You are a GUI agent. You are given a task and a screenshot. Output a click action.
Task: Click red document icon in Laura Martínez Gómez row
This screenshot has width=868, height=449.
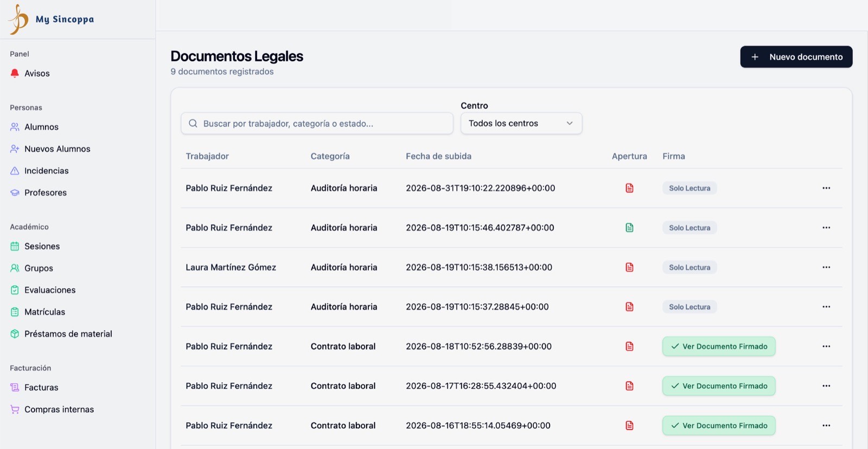tap(629, 267)
